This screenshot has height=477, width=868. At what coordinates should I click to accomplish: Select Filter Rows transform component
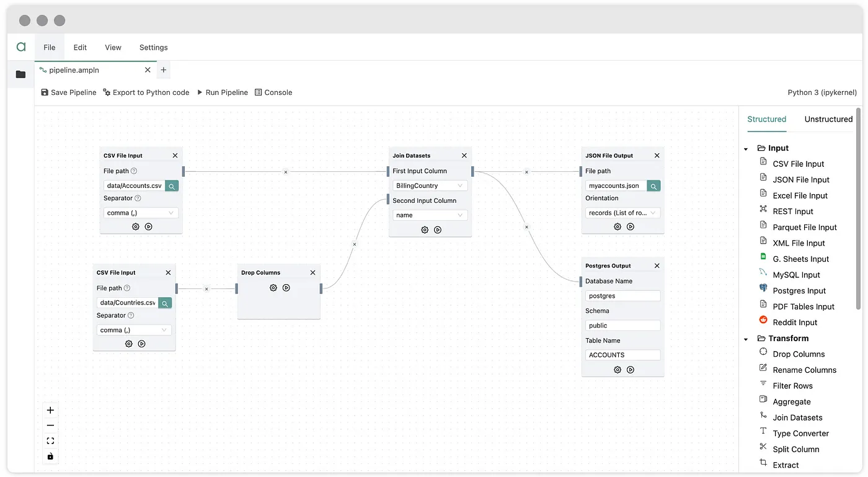[x=792, y=386]
